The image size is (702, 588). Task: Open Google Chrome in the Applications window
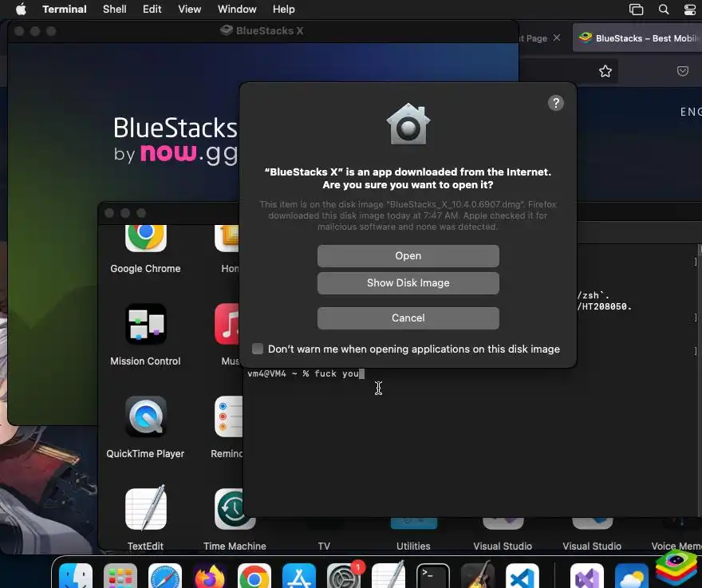(145, 238)
